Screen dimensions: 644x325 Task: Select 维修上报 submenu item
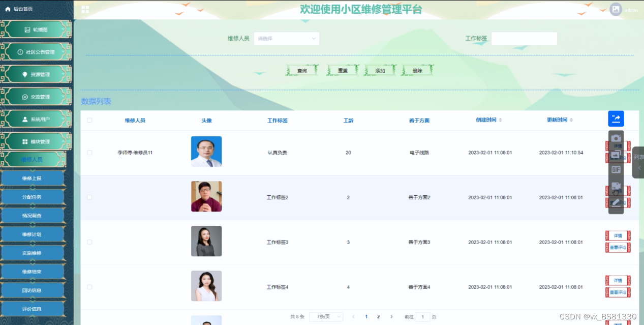tap(33, 178)
